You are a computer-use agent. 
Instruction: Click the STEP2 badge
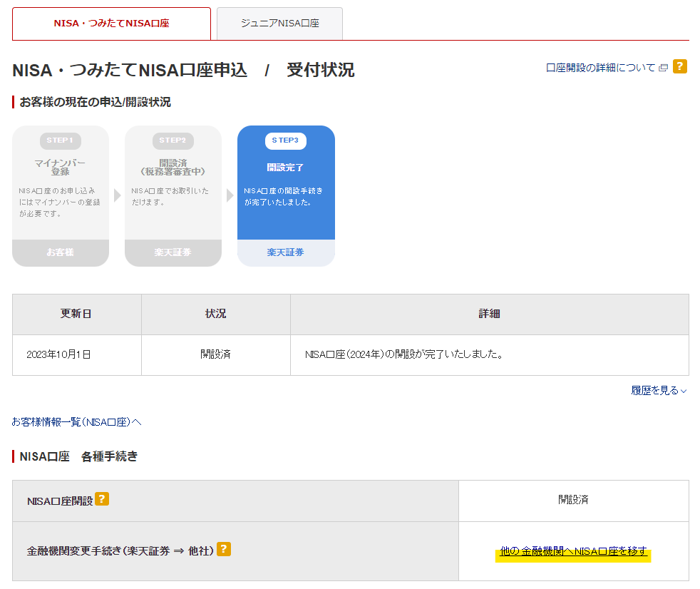[173, 140]
